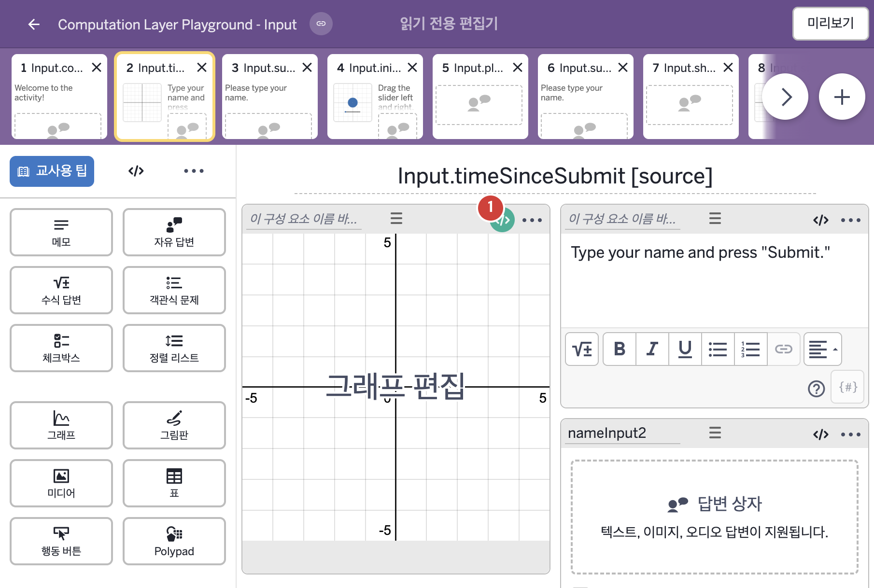Screen dimensions: 874x588
Task: Copy activity link icon beside title
Action: pyautogui.click(x=321, y=24)
